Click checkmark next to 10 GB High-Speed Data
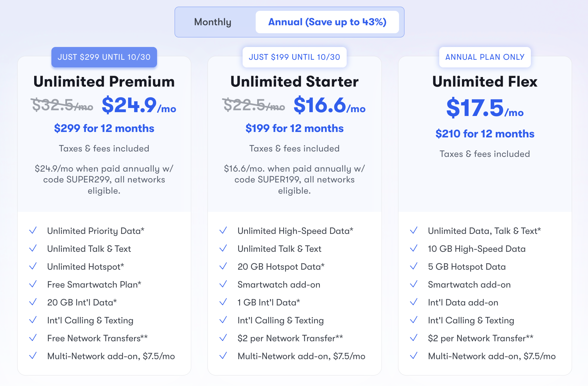The height and width of the screenshot is (386, 588). click(414, 248)
